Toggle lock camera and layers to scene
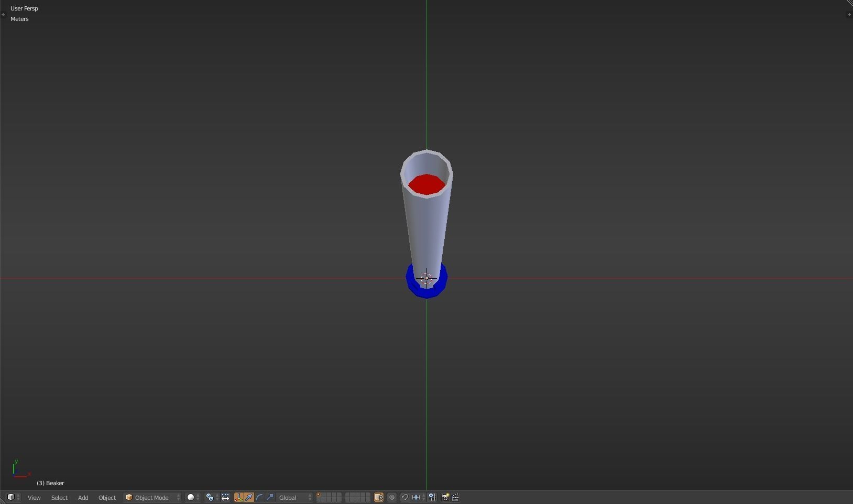The width and height of the screenshot is (853, 504). coord(379,497)
